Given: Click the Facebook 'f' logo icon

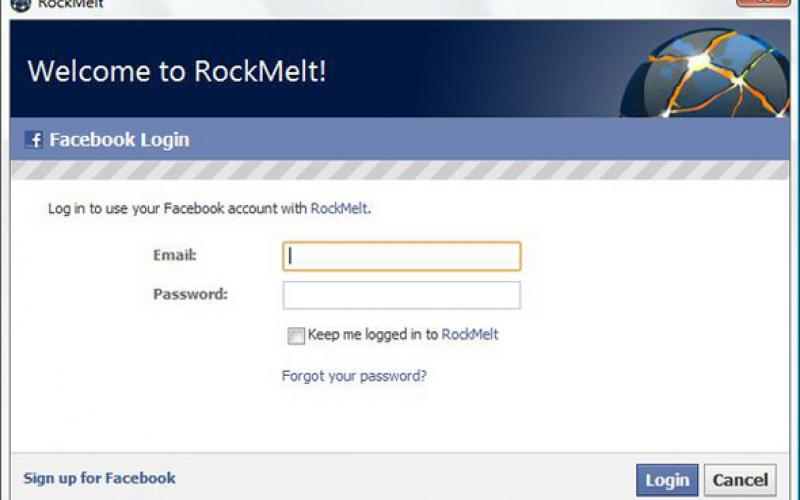Looking at the screenshot, I should [x=34, y=140].
